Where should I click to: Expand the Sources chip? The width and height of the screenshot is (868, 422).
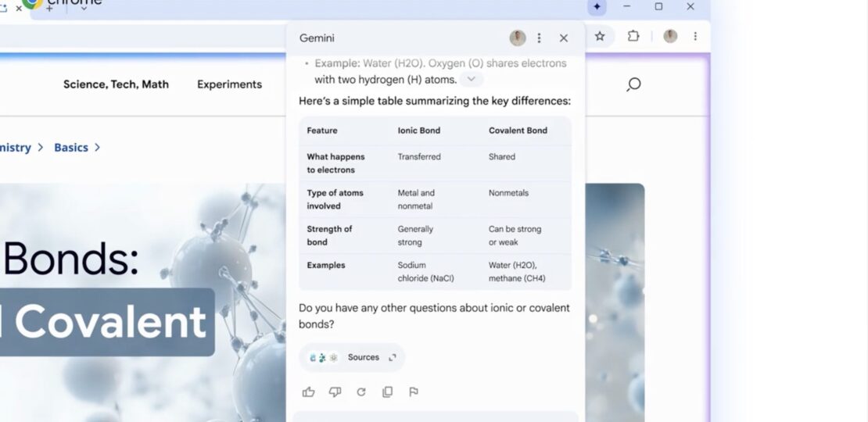(352, 357)
